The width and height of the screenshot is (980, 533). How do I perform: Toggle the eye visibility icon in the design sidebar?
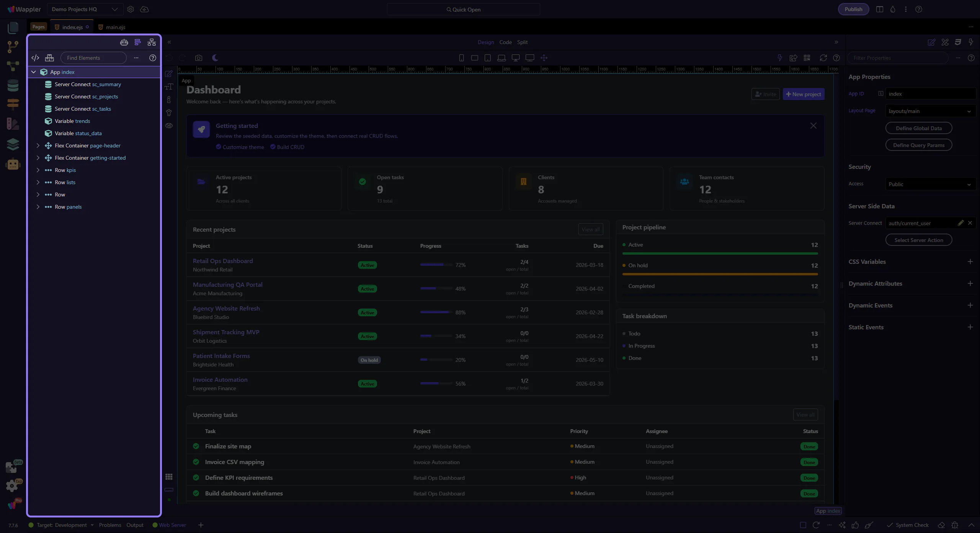pos(169,126)
